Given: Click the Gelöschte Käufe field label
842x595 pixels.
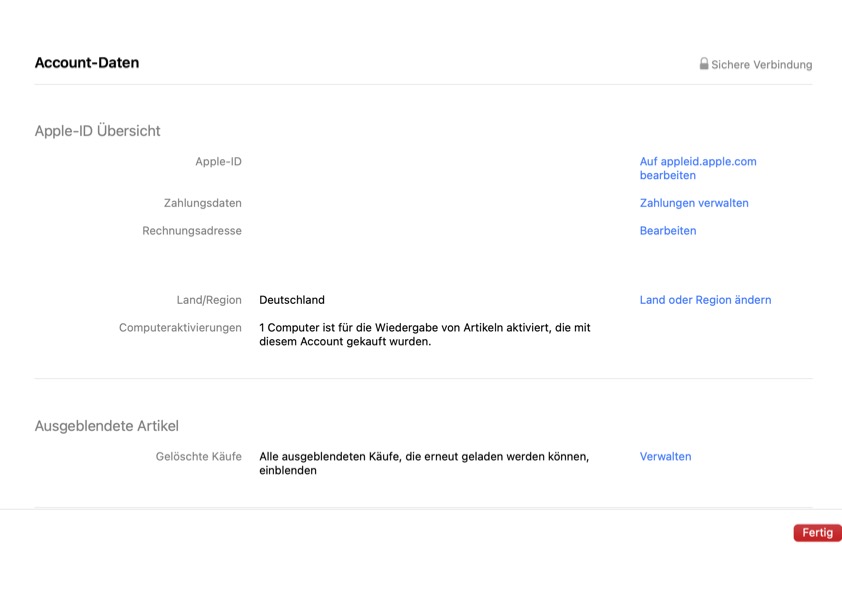Looking at the screenshot, I should point(198,457).
